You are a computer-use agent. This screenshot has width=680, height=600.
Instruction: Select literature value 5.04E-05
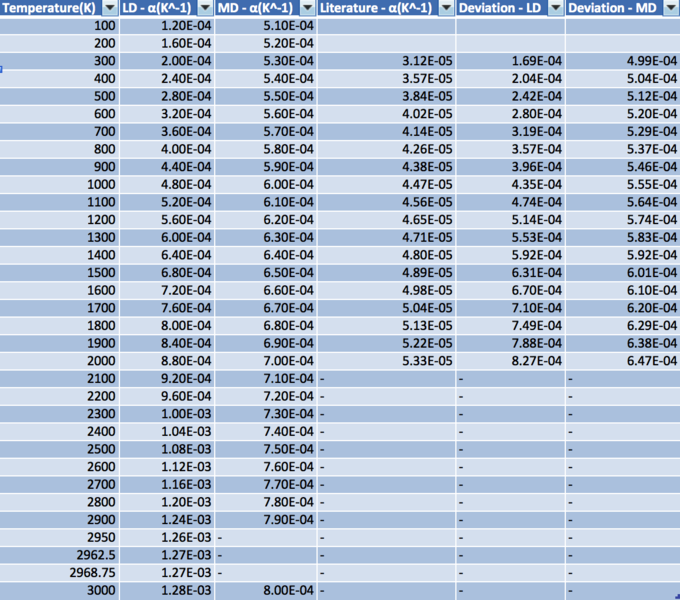click(386, 308)
